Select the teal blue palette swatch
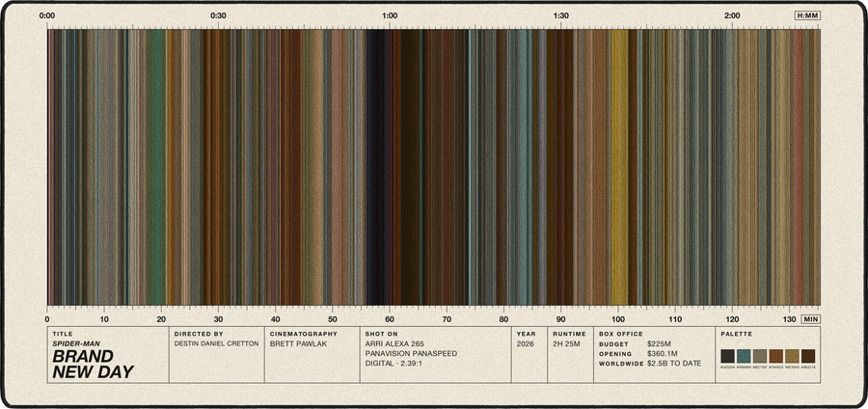 click(x=744, y=356)
